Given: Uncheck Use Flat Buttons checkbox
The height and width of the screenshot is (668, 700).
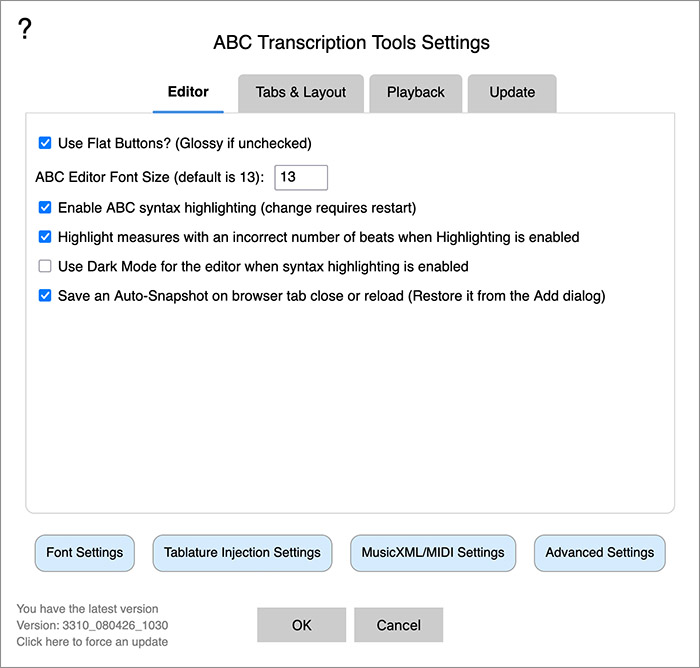Looking at the screenshot, I should coord(45,143).
